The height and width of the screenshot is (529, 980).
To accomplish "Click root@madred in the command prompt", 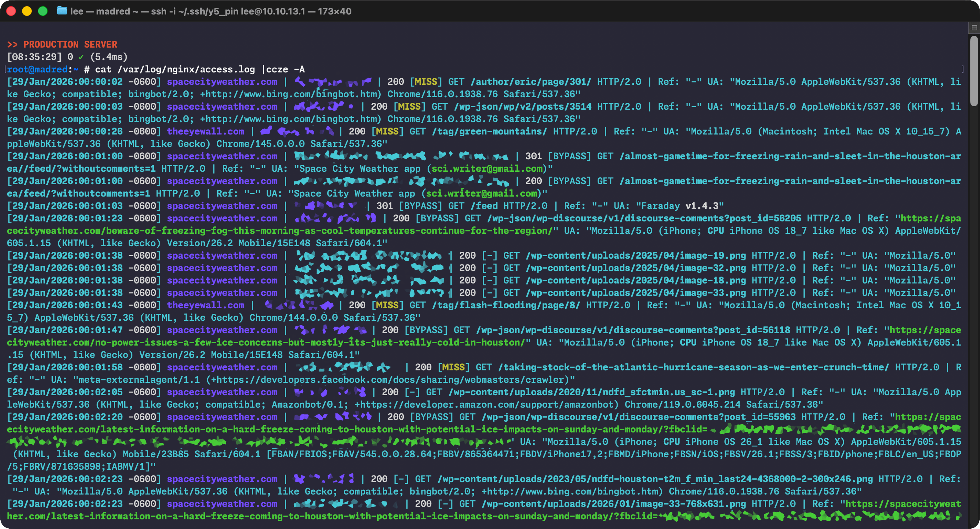I will pyautogui.click(x=37, y=69).
